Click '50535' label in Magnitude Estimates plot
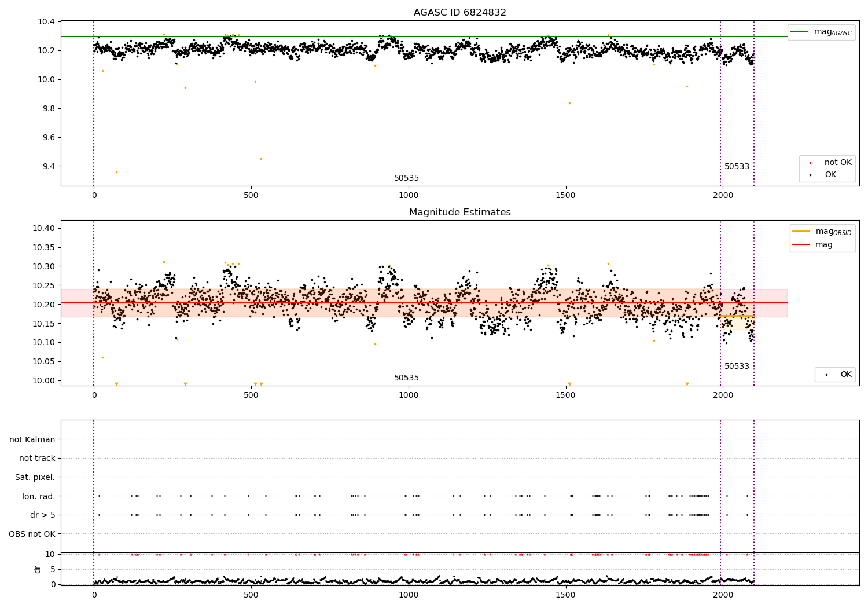868x608 pixels. click(406, 378)
